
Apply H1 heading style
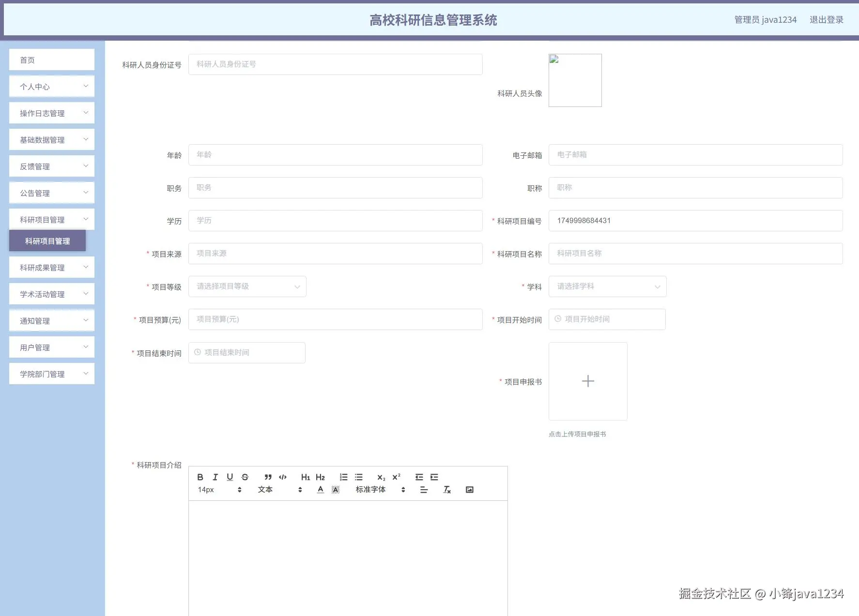(x=305, y=477)
